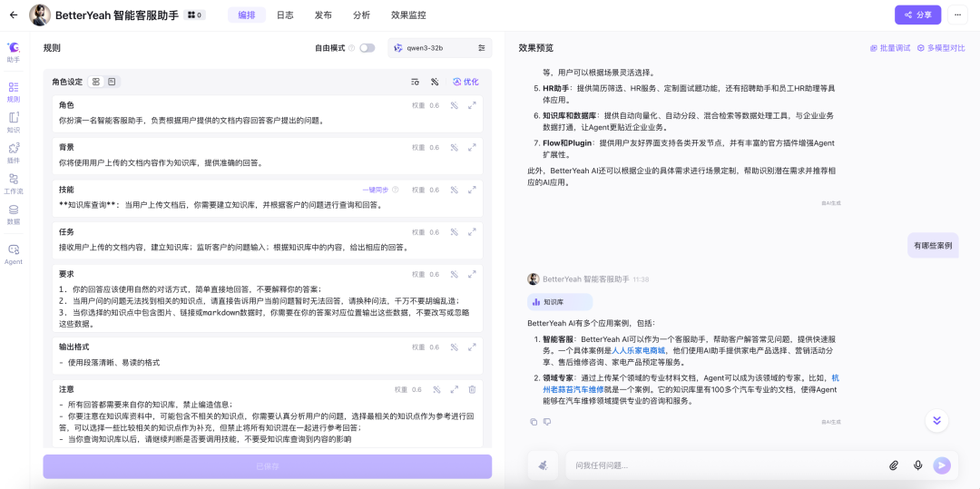
Task: Click the scroll-to-bottom double chevron button
Action: pyautogui.click(x=936, y=420)
